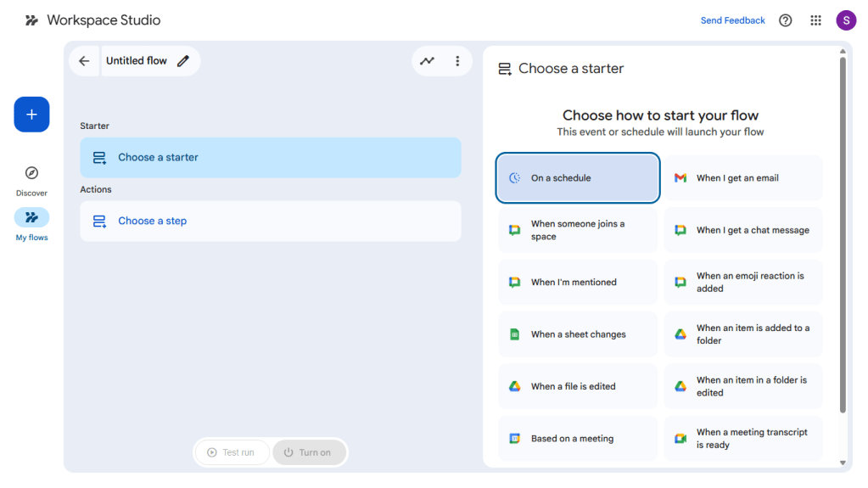
Task: Select Based on a meeting starter
Action: pos(577,439)
